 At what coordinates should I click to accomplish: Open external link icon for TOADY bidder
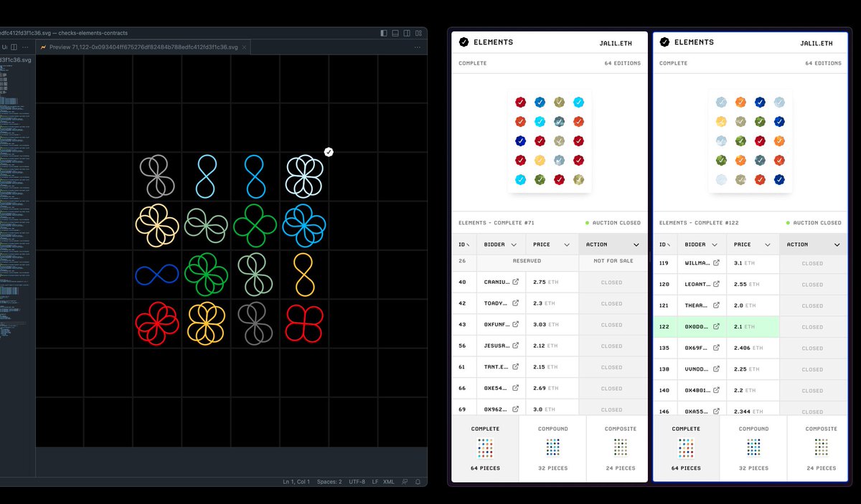coord(515,303)
